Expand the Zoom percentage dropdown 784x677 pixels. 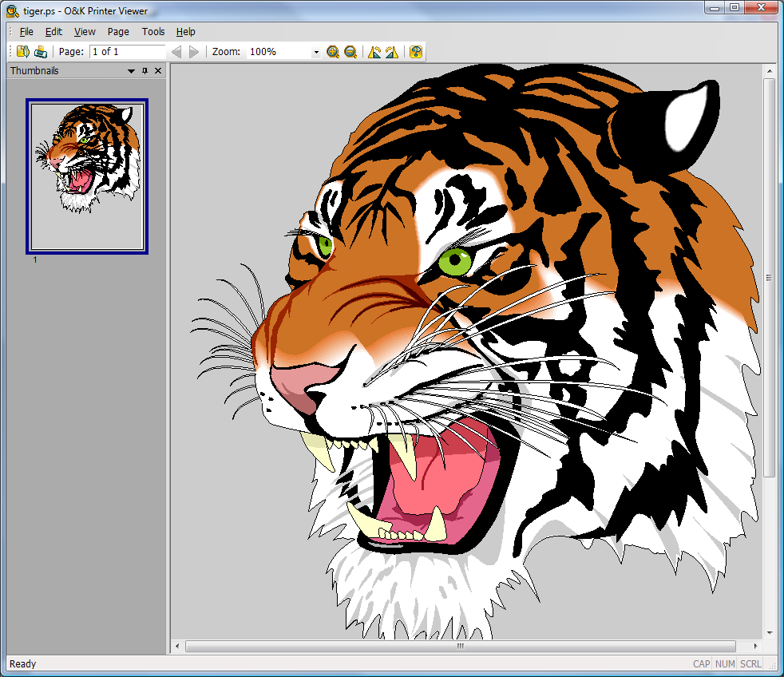click(x=316, y=53)
